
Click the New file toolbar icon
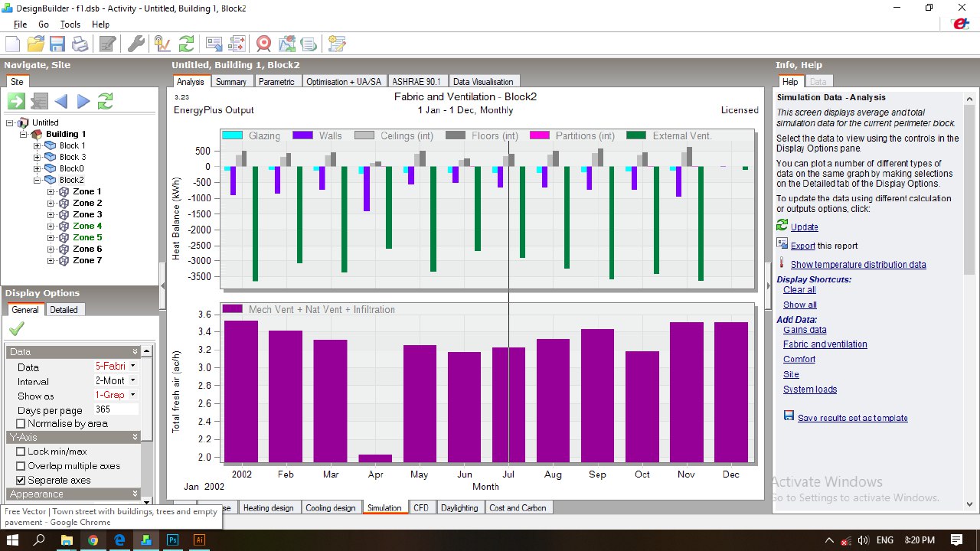click(x=12, y=44)
